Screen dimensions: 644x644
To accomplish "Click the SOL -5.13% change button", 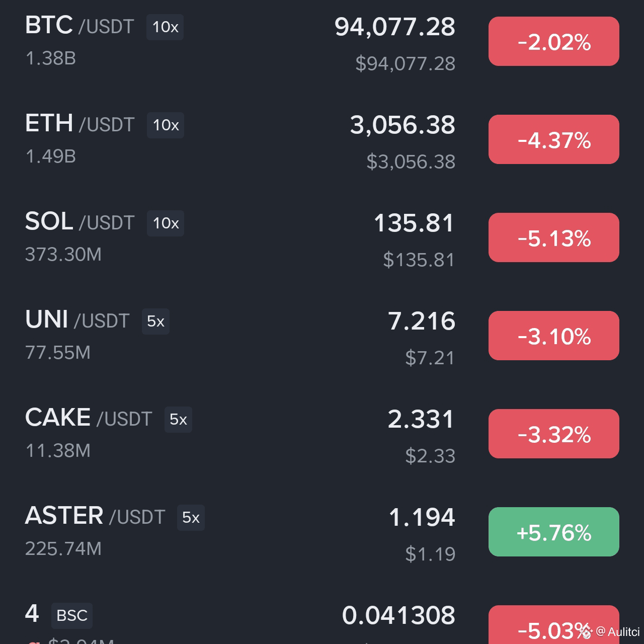I will 554,237.
